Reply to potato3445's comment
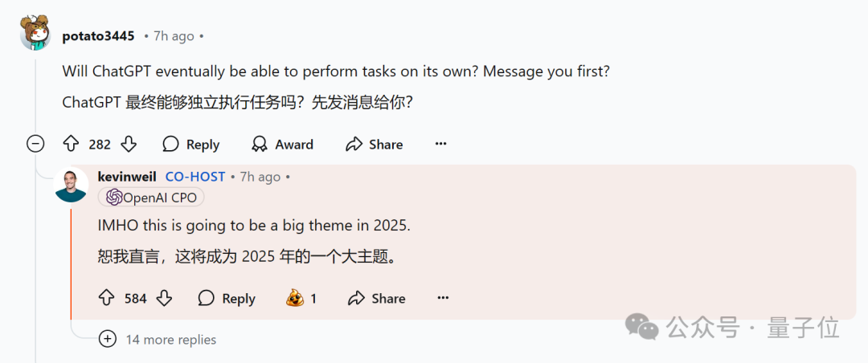Viewport: 868px width, 363px height. click(190, 145)
